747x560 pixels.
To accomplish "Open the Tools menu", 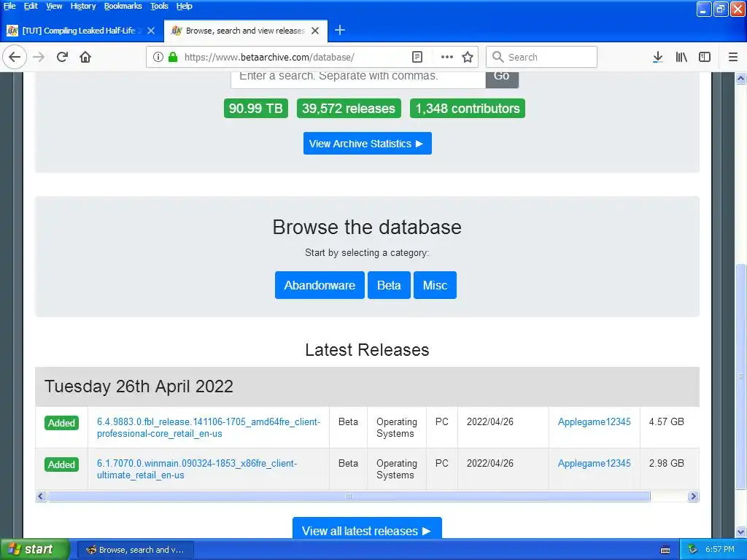I will tap(159, 6).
